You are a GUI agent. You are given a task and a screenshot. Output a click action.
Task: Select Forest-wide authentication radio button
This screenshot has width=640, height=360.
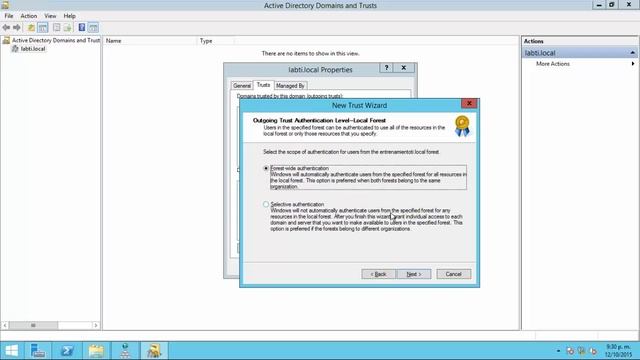pyautogui.click(x=266, y=168)
